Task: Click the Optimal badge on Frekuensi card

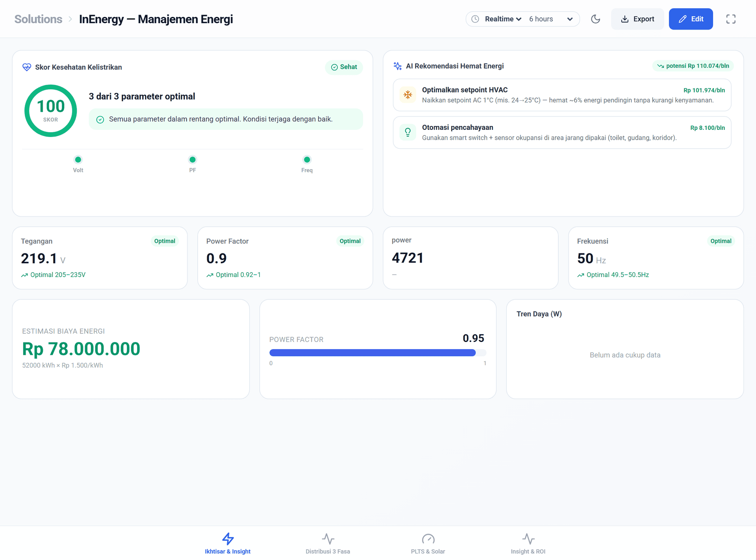Action: tap(721, 241)
